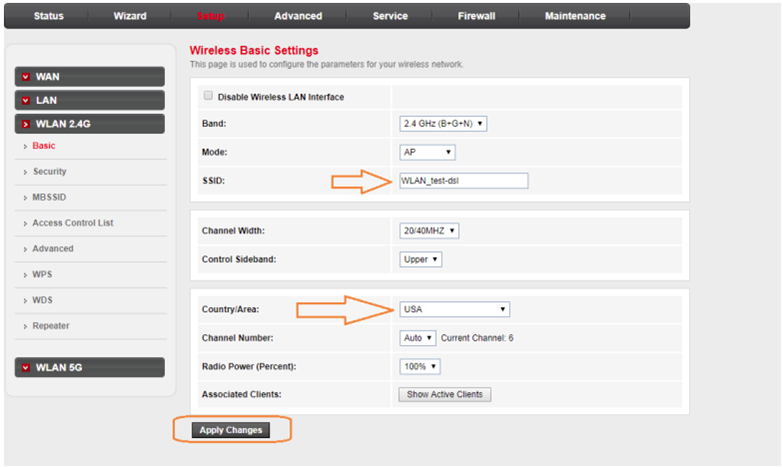Open the Mode dropdown set to AP

[x=427, y=153]
